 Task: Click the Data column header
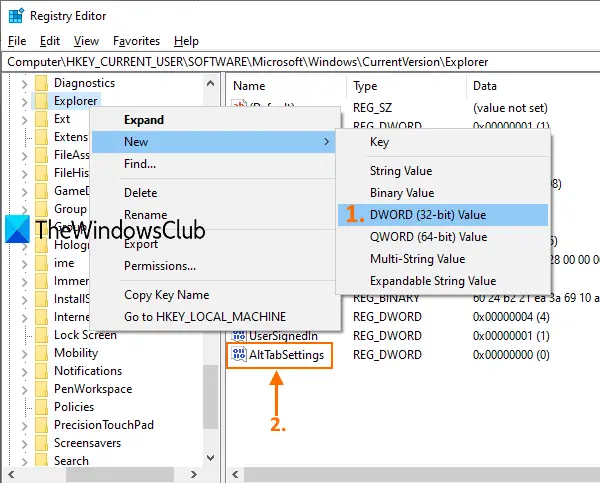coord(533,86)
